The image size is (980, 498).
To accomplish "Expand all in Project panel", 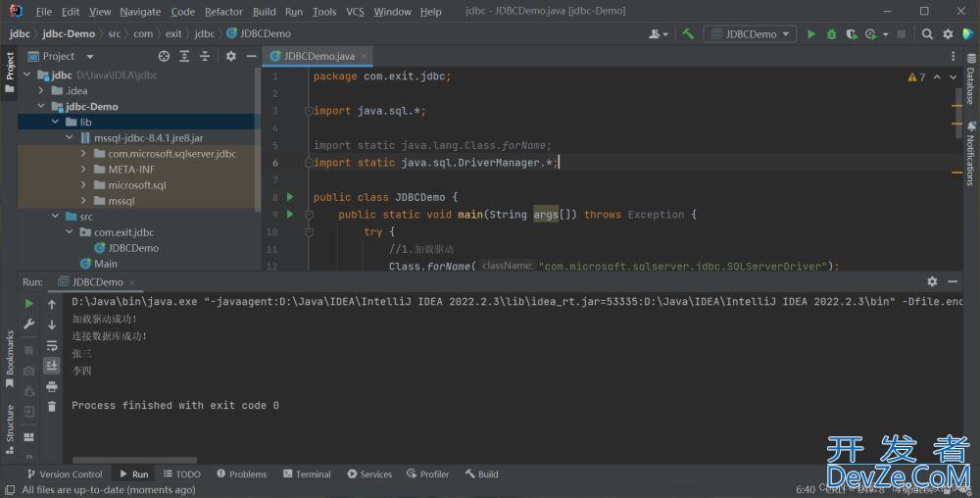I will coord(184,56).
